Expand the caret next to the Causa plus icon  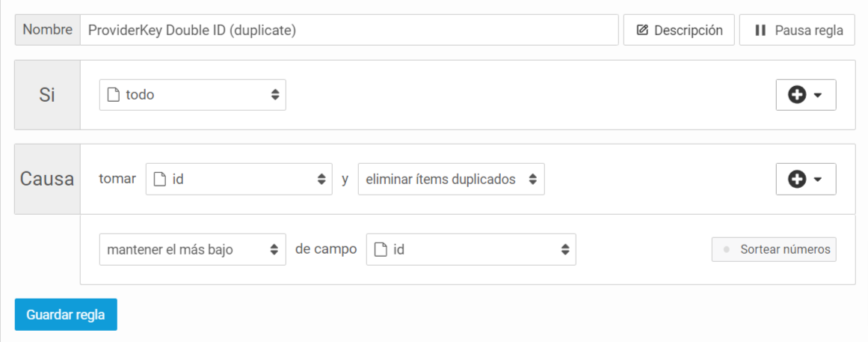818,179
